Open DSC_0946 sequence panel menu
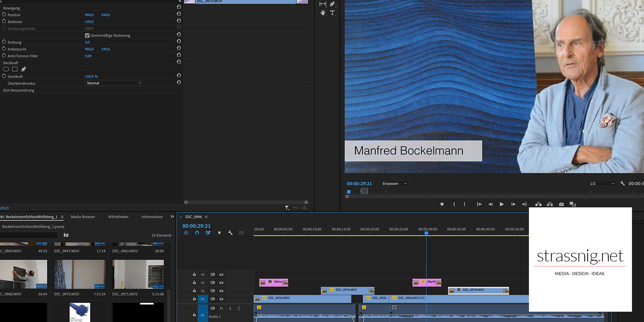This screenshot has height=322, width=644. (206, 217)
